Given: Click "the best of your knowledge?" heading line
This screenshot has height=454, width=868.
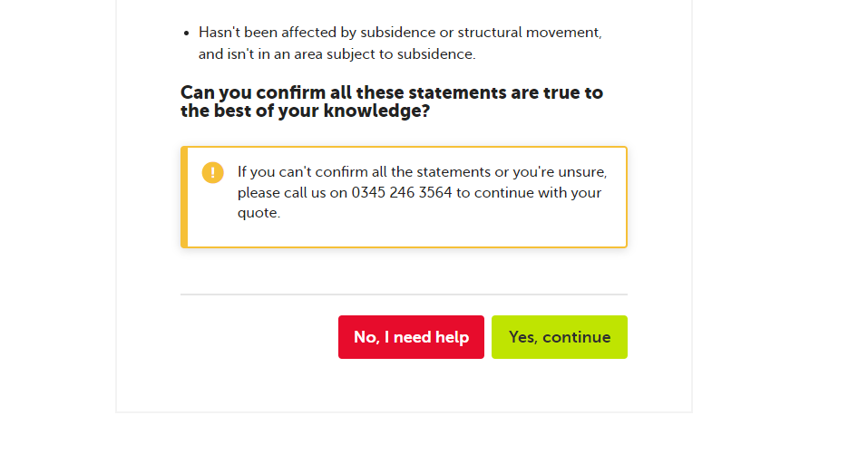Looking at the screenshot, I should [305, 111].
